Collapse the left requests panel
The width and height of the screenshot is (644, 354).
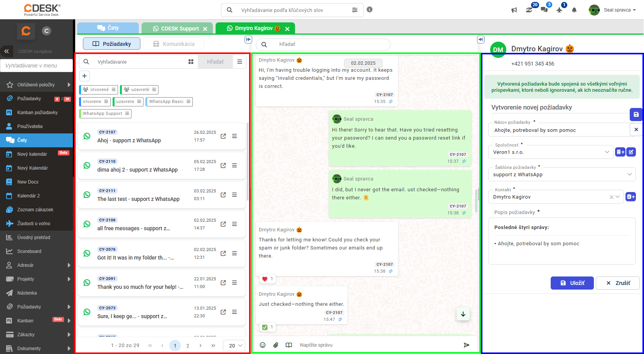[248, 39]
